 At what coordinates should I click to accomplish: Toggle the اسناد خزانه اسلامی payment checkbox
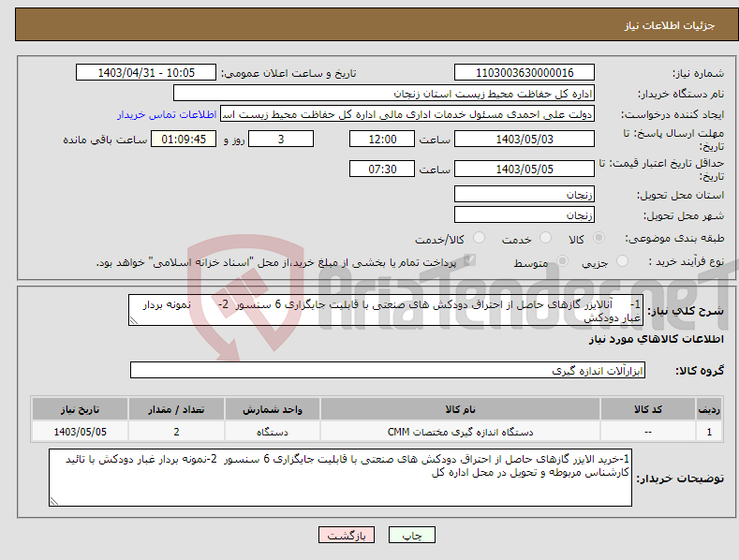click(x=469, y=260)
